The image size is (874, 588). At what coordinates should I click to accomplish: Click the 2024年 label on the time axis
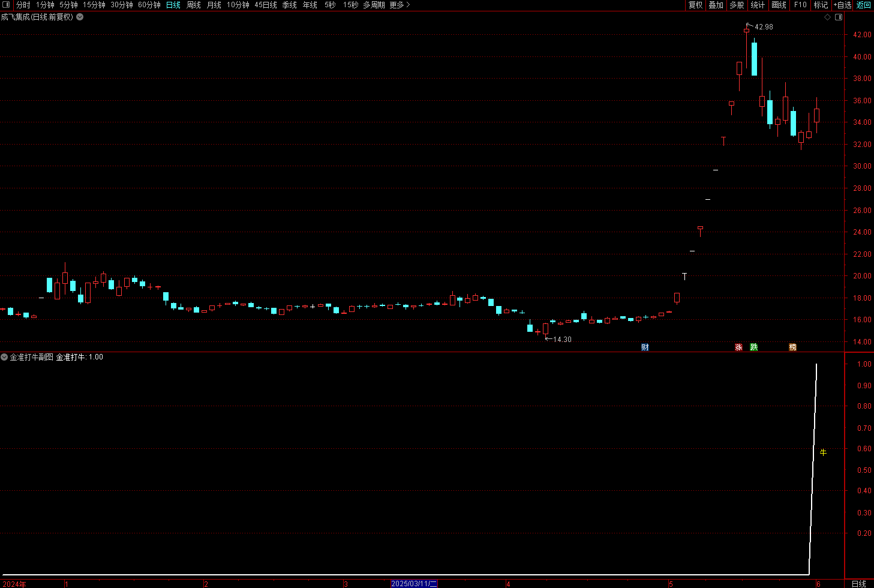coord(14,584)
